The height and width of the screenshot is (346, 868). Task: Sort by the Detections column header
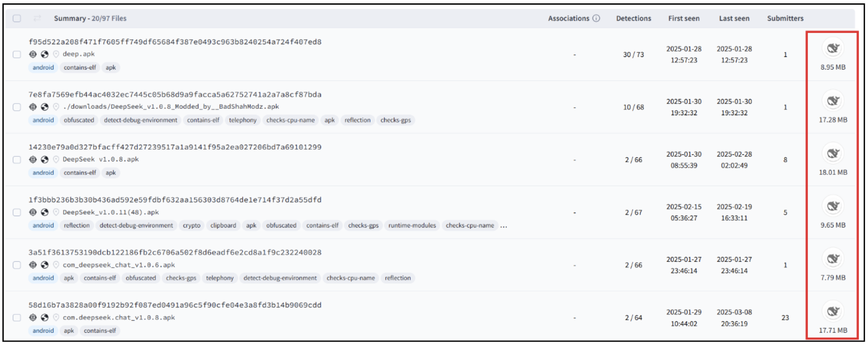[633, 18]
